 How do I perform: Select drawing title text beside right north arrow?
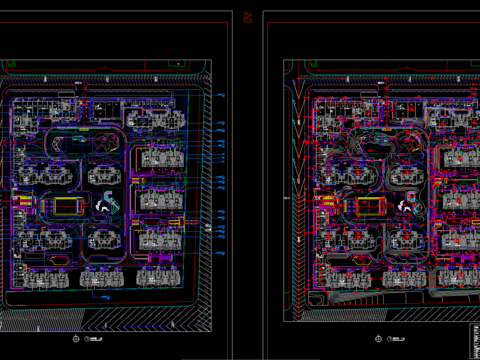click(x=396, y=339)
